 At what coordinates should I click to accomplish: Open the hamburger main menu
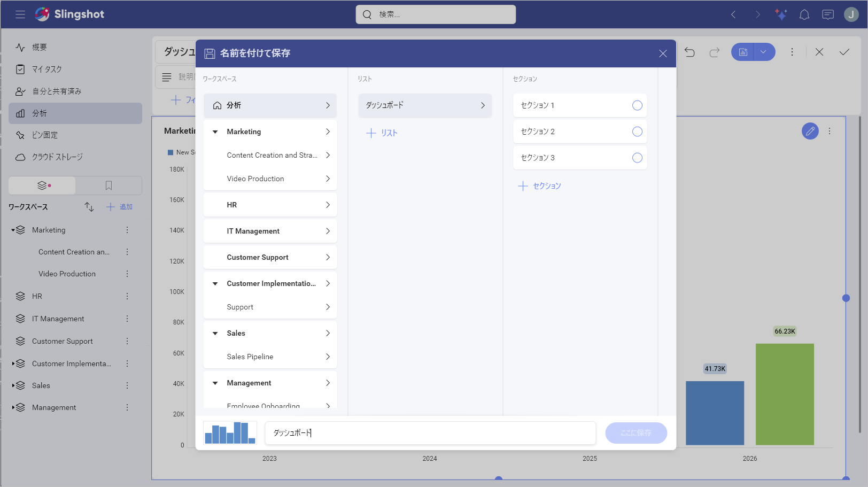(20, 14)
